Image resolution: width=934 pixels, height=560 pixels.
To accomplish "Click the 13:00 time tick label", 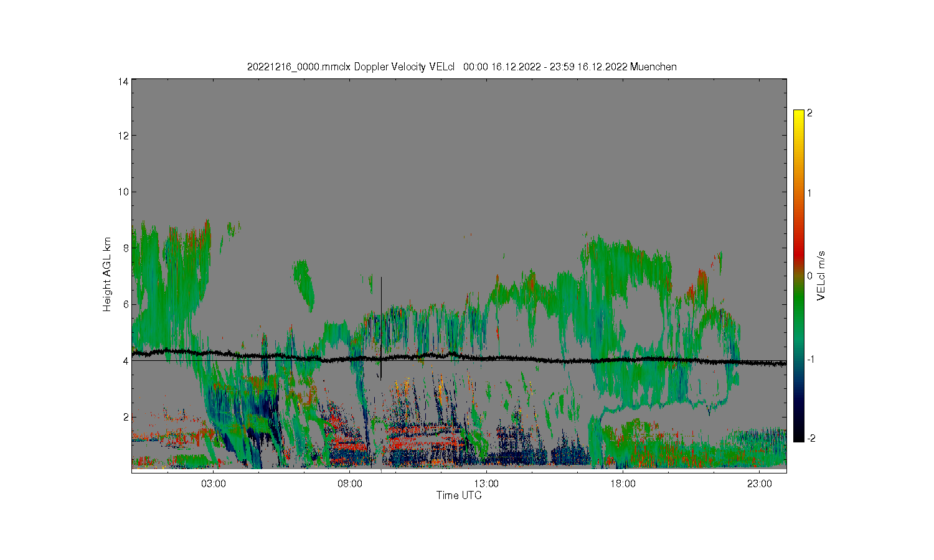I will pyautogui.click(x=486, y=484).
